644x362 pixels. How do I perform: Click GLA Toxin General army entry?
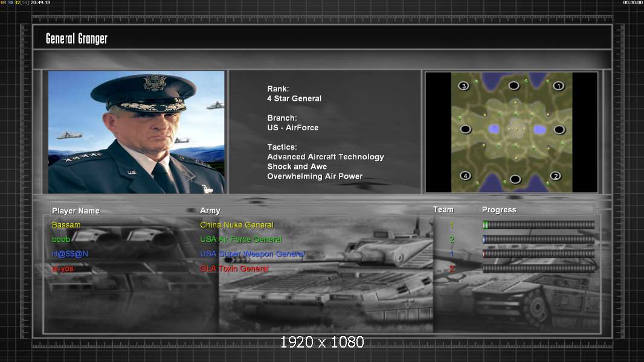tap(234, 268)
